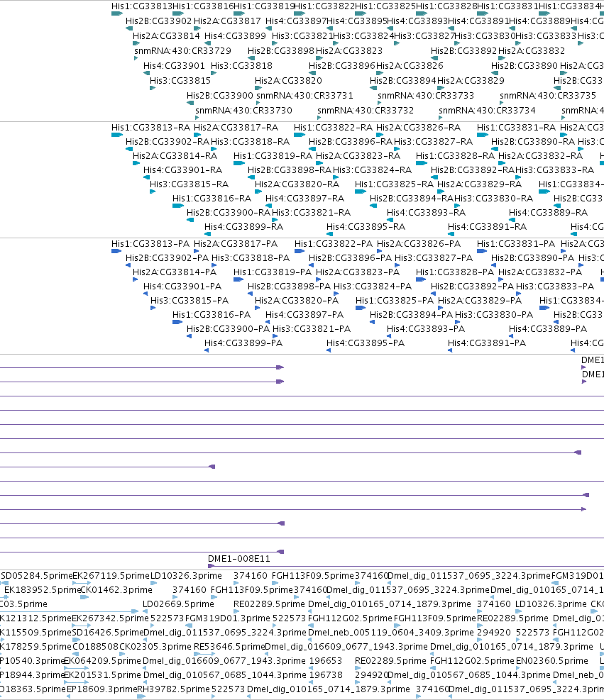This screenshot has height=700, width=604.
Task: Select the CK02305.3prime EST label
Action: 155,646
